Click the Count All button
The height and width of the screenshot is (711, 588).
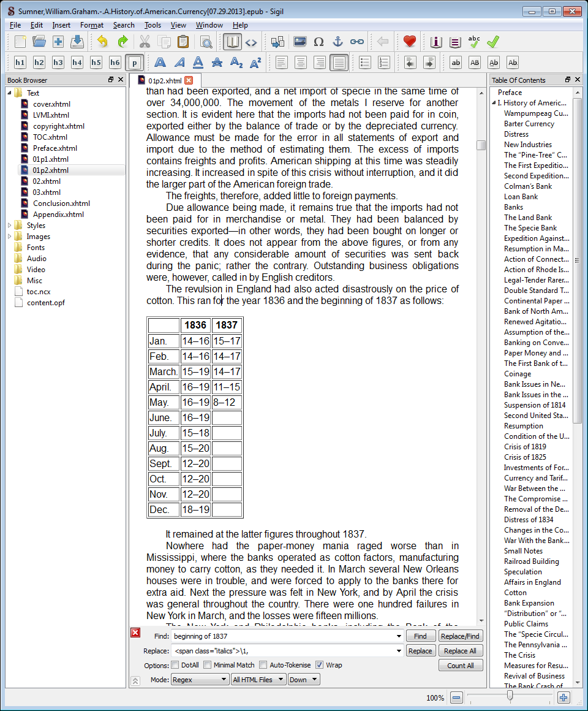[461, 665]
